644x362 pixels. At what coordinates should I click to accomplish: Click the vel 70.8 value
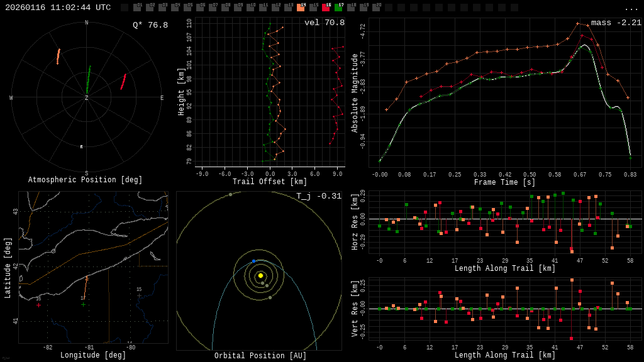(325, 23)
